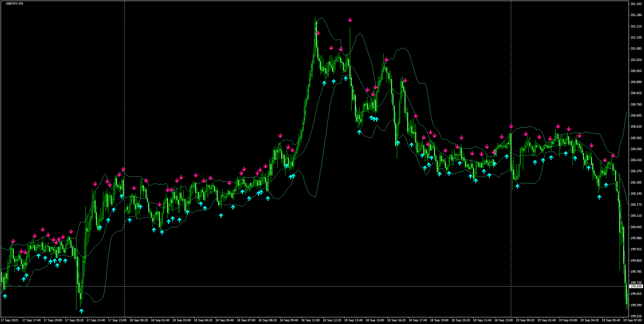
Task: Click the 19 Sep 04:20 time label
Action: pos(589,320)
